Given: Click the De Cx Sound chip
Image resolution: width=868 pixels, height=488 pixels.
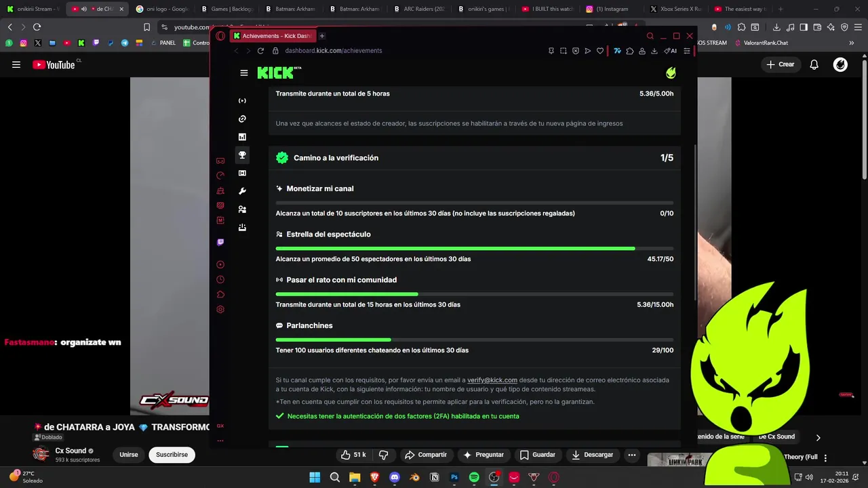Looking at the screenshot, I should click(x=776, y=436).
